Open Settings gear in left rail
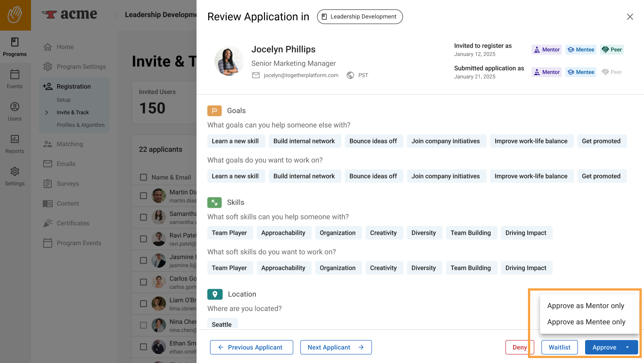Screen dimensions: 644x363 pyautogui.click(x=15, y=172)
